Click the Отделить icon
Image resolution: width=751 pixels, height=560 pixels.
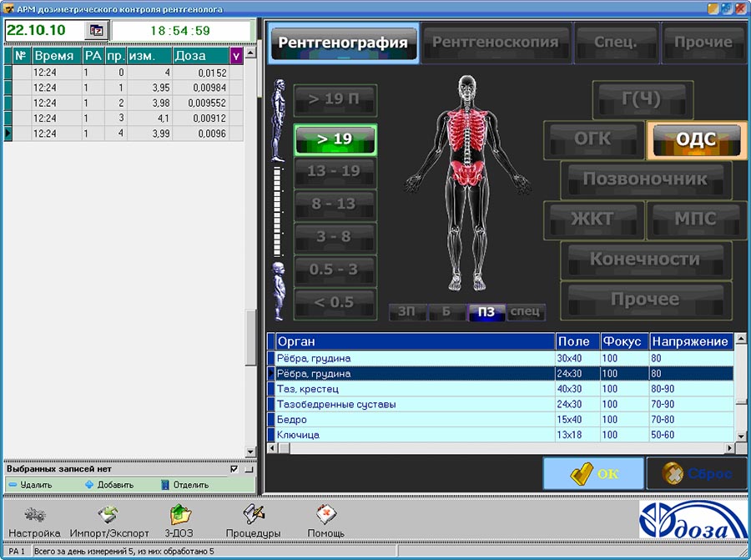pyautogui.click(x=164, y=485)
